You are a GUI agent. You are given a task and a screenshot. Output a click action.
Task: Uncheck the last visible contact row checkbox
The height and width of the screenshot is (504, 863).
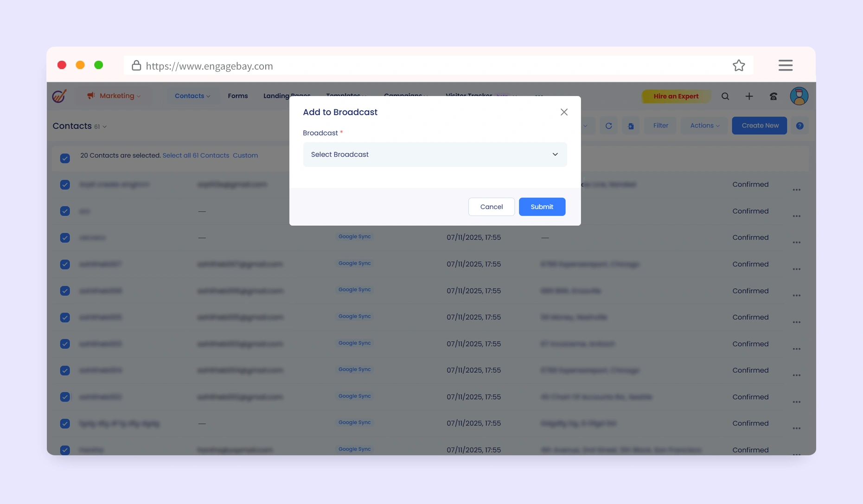click(65, 450)
